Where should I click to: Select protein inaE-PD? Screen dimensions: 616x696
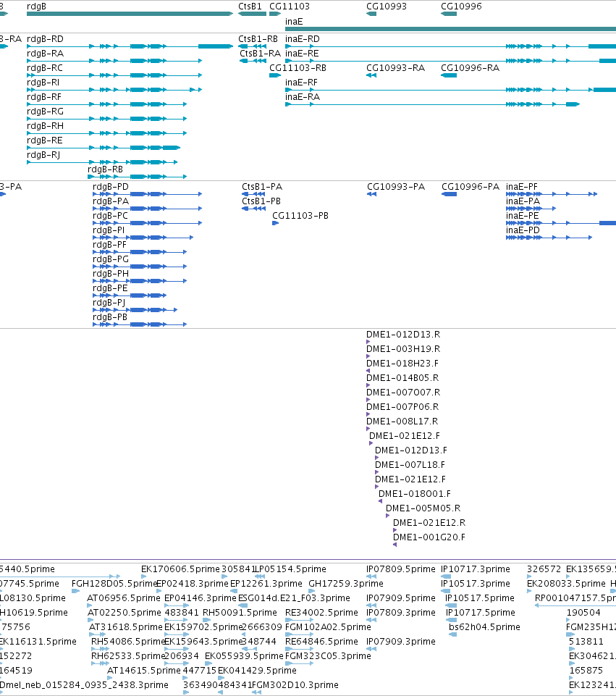(523, 230)
